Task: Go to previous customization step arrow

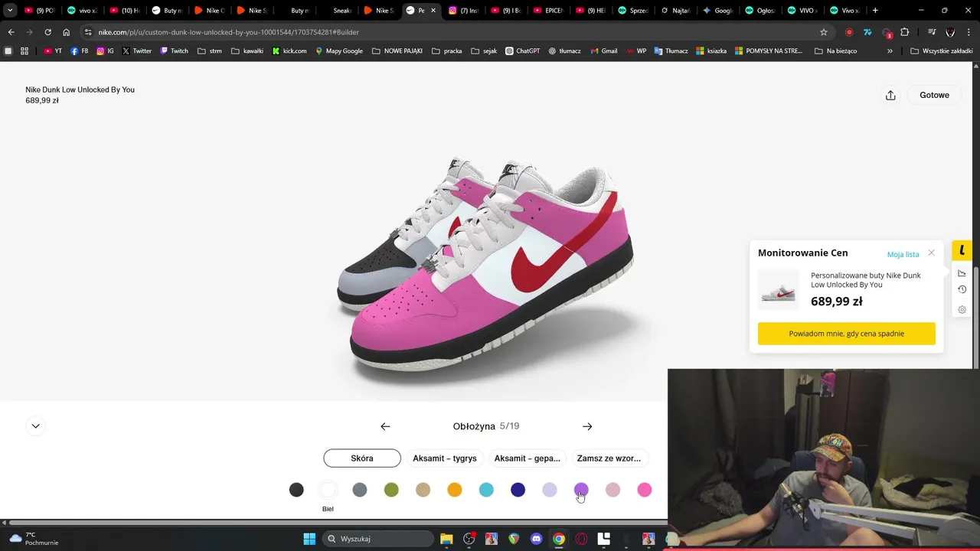Action: coord(385,426)
